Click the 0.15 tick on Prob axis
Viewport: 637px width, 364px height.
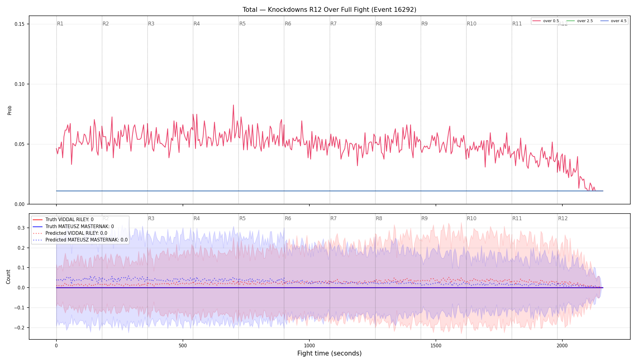pyautogui.click(x=20, y=24)
